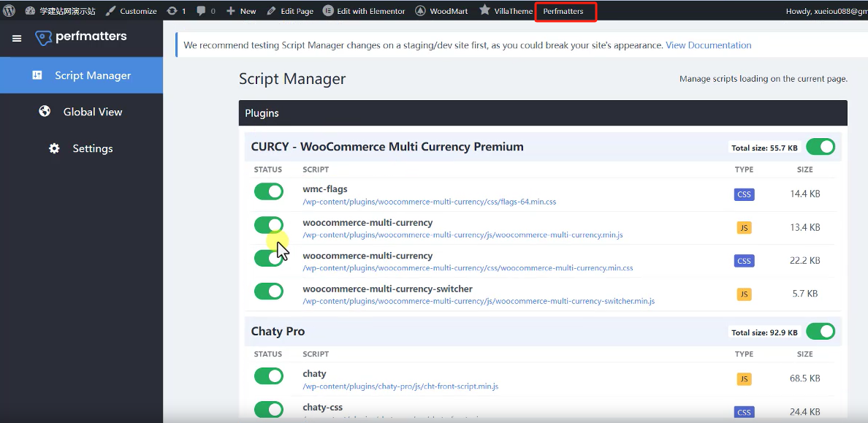The height and width of the screenshot is (423, 868).
Task: Click the CSS badge for woocommerce-multi-currency 22.2 KB
Action: click(744, 261)
